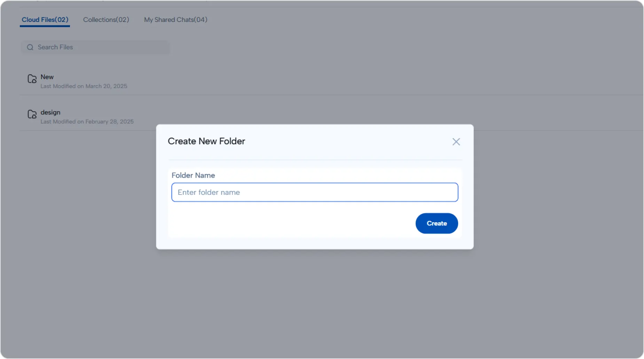Dismiss the dialog using its close icon
Image resolution: width=644 pixels, height=359 pixels.
[456, 142]
